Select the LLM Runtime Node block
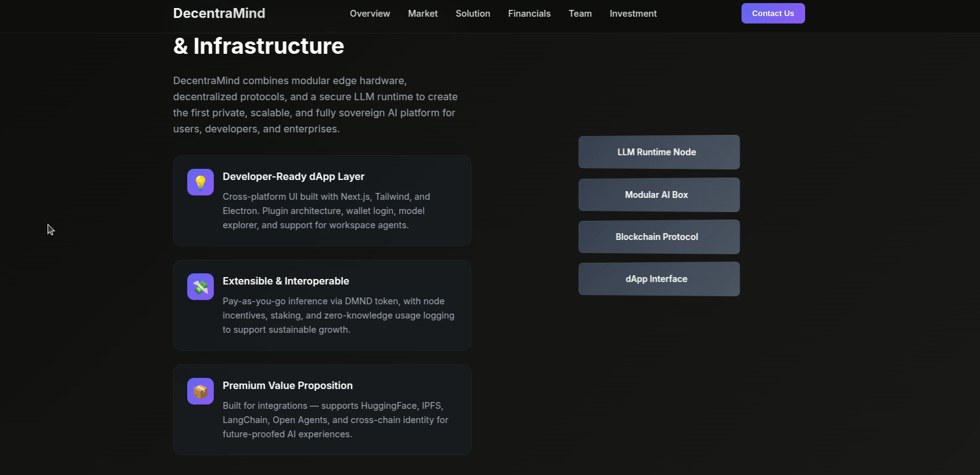Viewport: 980px width, 475px height. click(659, 152)
